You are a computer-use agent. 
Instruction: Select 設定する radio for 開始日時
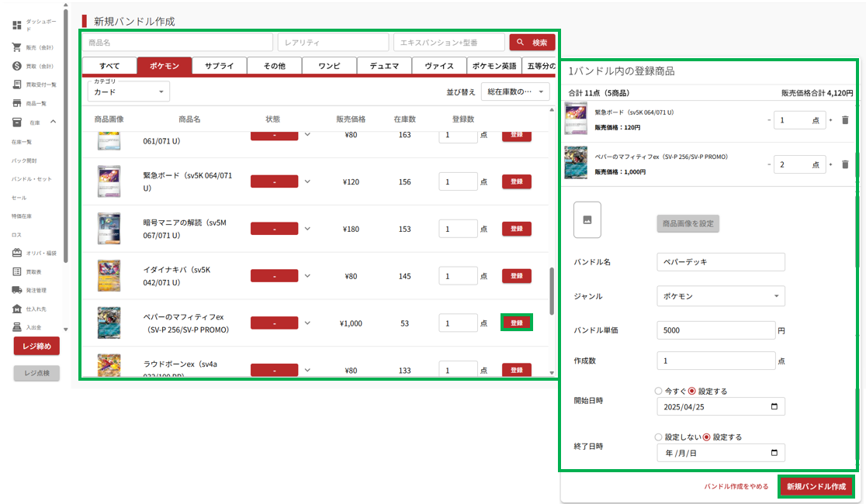pyautogui.click(x=692, y=391)
